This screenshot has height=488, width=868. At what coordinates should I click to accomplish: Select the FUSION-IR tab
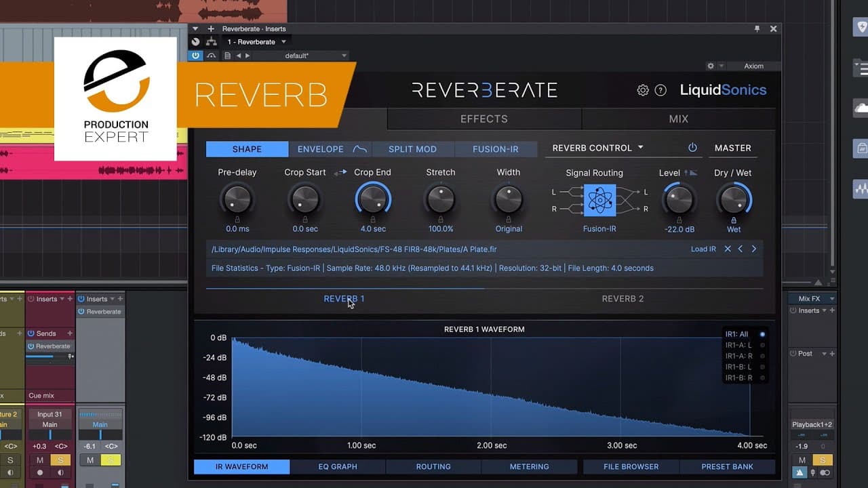(496, 149)
